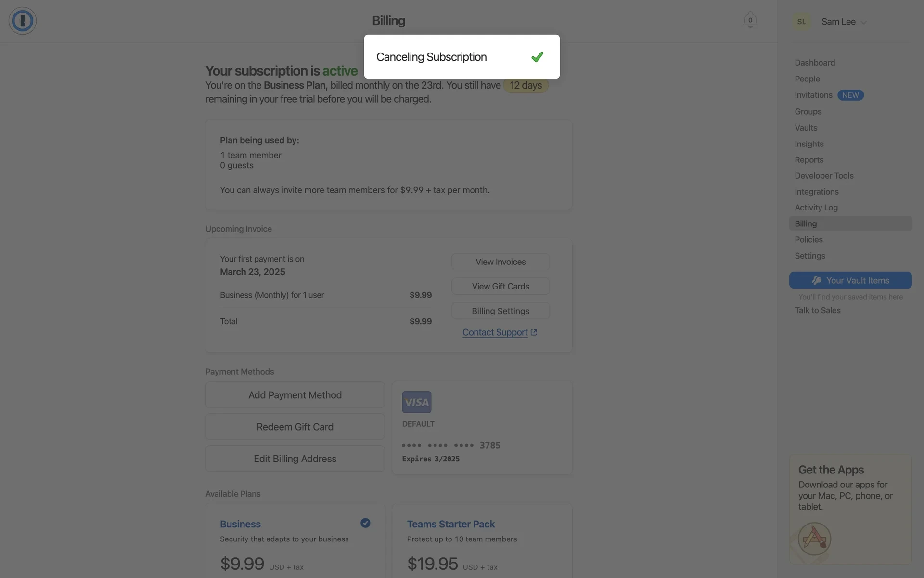The image size is (924, 578).
Task: Click the App Store icon under Get the Apps
Action: (x=814, y=539)
